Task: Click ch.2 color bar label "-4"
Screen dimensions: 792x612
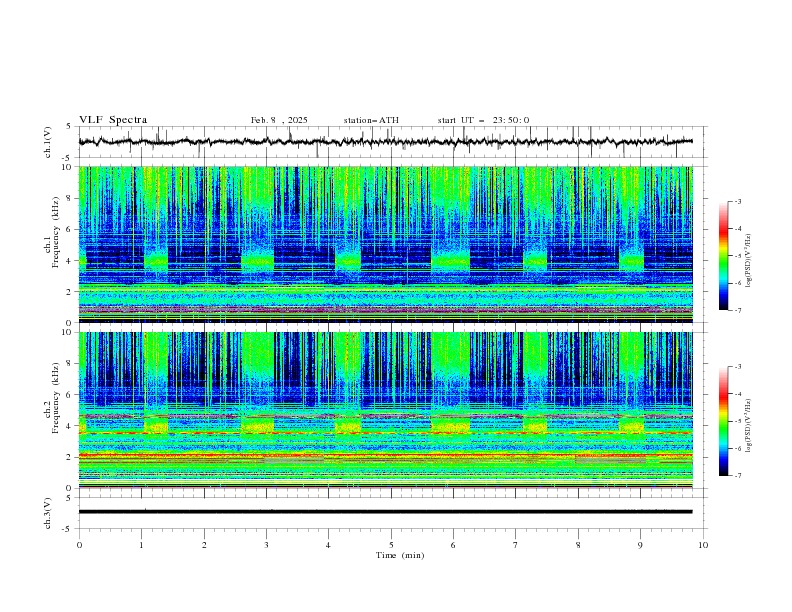Action: (x=738, y=394)
